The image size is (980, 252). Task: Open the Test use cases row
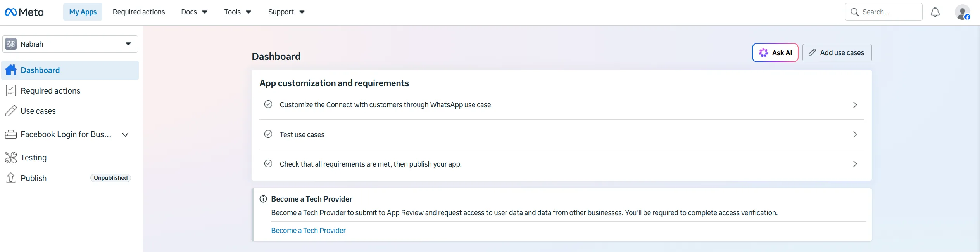561,134
